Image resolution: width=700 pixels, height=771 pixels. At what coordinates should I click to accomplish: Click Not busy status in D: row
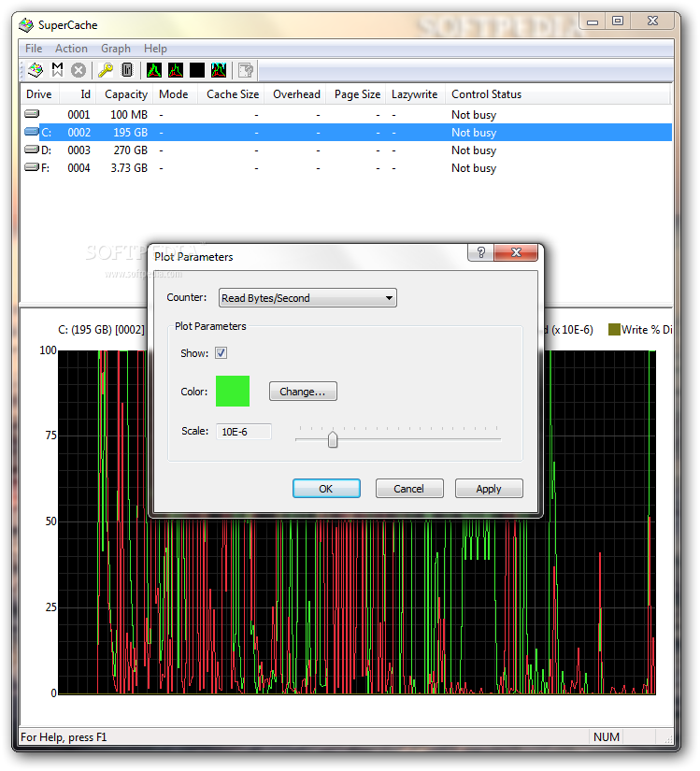coord(474,150)
